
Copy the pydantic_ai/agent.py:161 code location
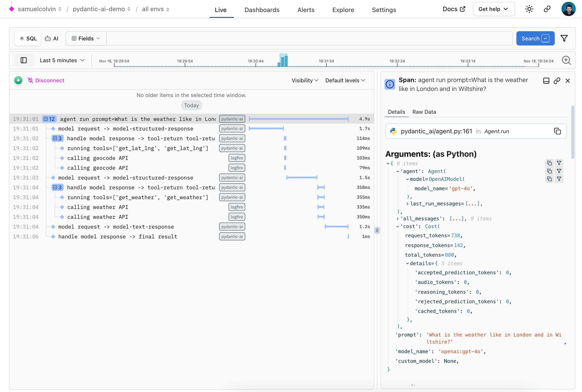click(x=557, y=131)
